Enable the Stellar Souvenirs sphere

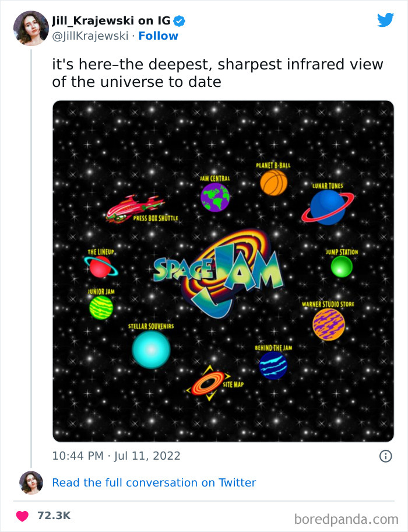[150, 349]
